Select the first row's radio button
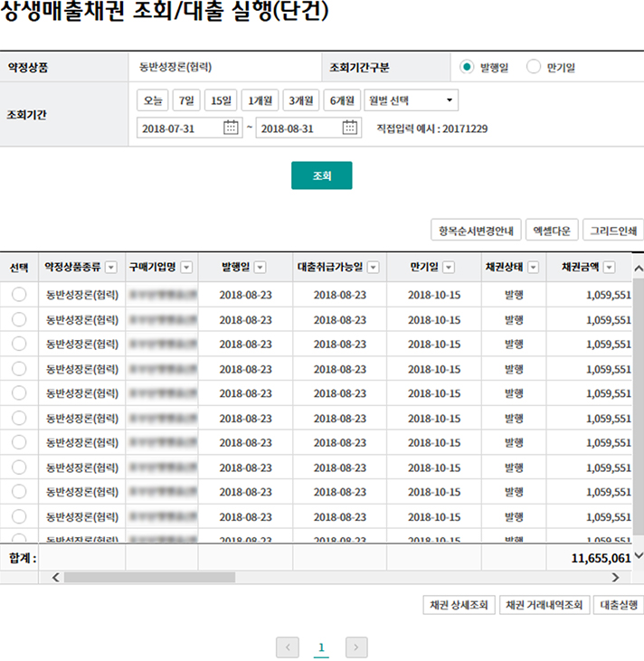The height and width of the screenshot is (661, 644). [x=19, y=295]
